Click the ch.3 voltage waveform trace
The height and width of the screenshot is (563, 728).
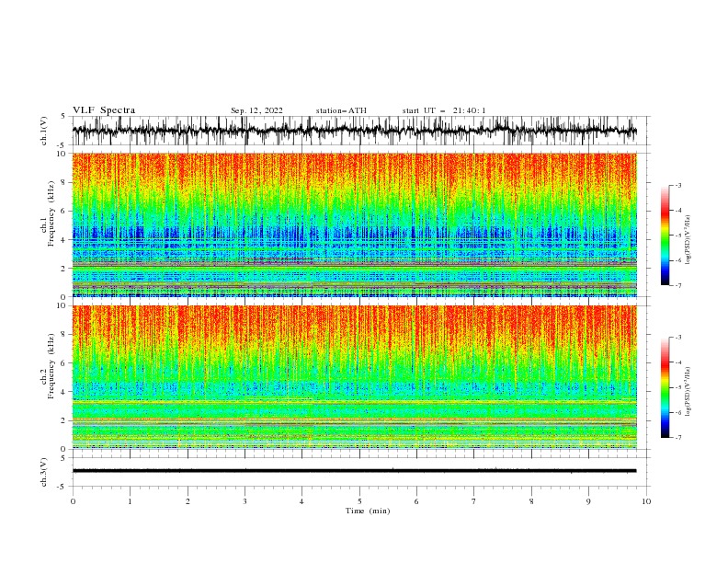tap(354, 471)
